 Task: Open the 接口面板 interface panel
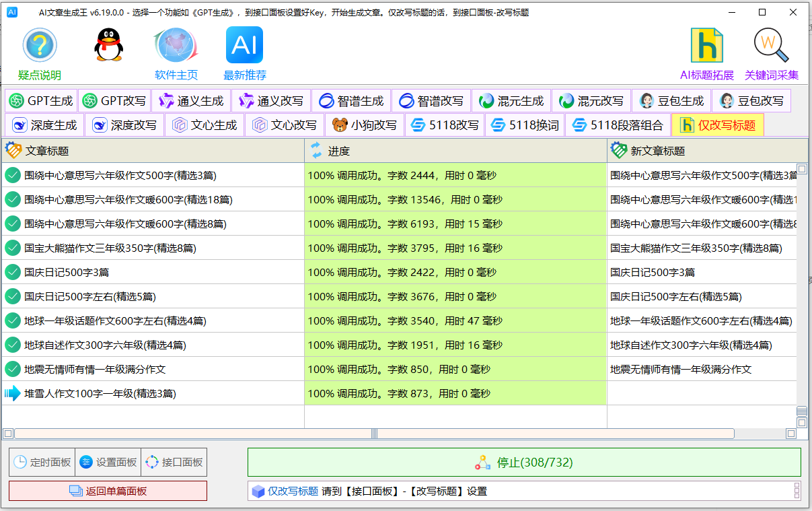(x=174, y=463)
